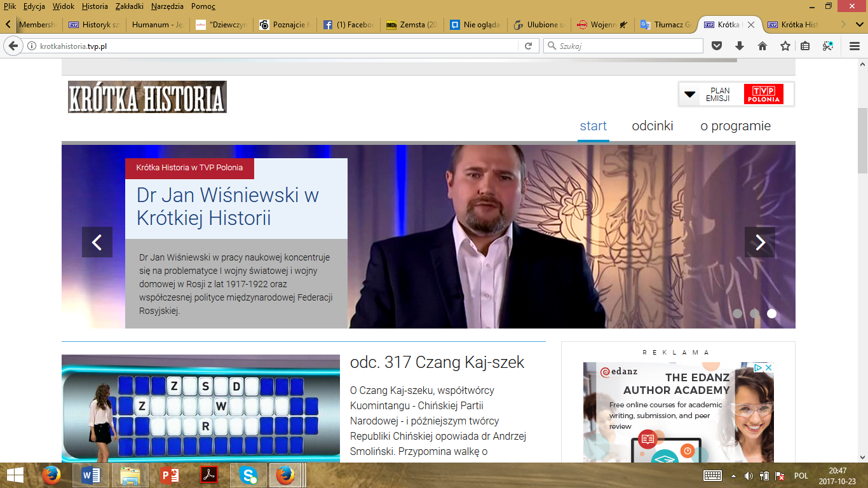Close the active Krótka tab
Image resolution: width=868 pixels, height=488 pixels.
[751, 25]
